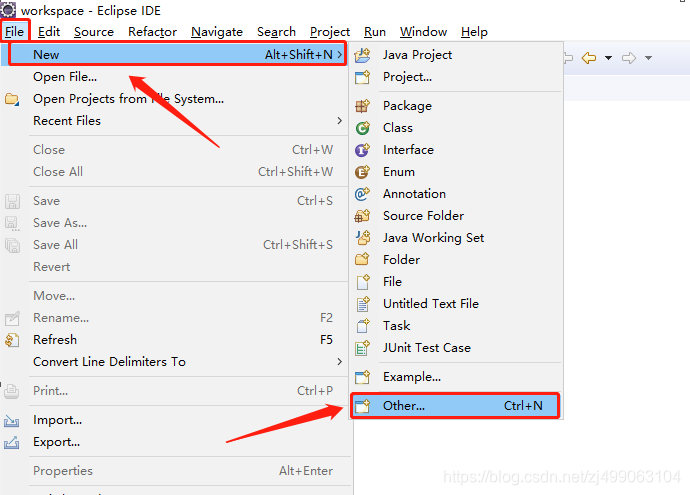Screen dimensions: 690x495
Task: Select Class in the New submenu
Action: (x=457, y=128)
